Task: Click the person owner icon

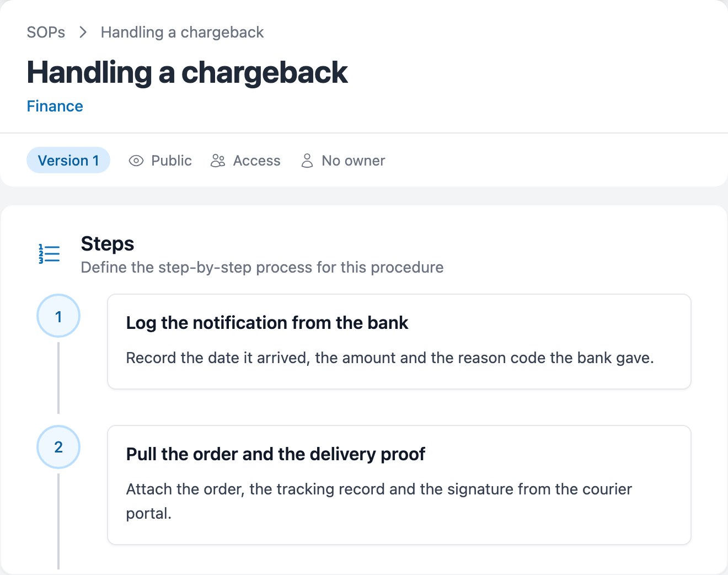Action: (x=307, y=161)
